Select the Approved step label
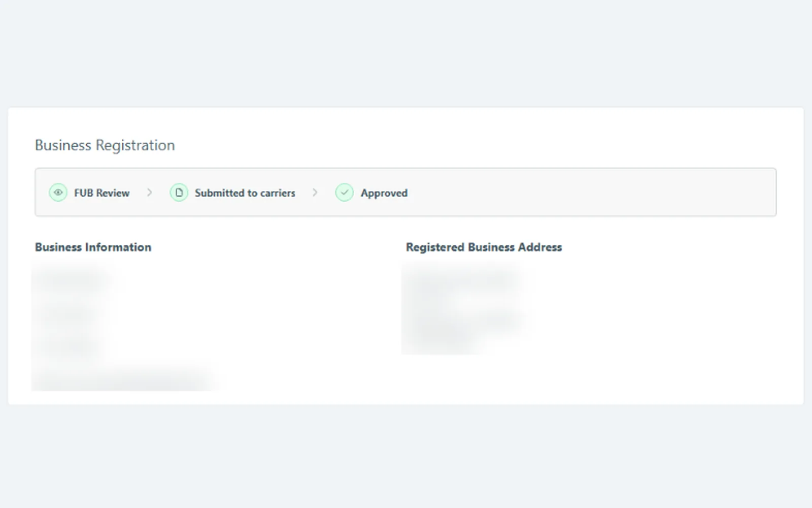This screenshot has height=508, width=812. [x=384, y=193]
